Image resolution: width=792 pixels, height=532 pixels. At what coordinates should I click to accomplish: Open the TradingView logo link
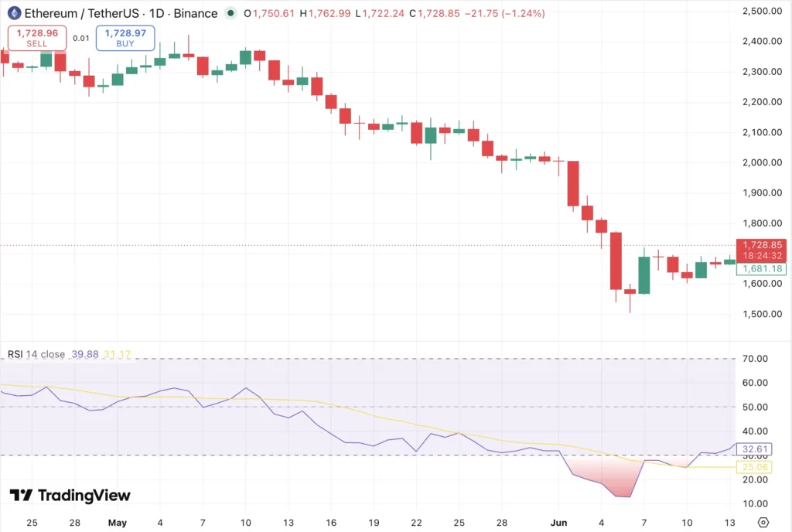(70, 495)
